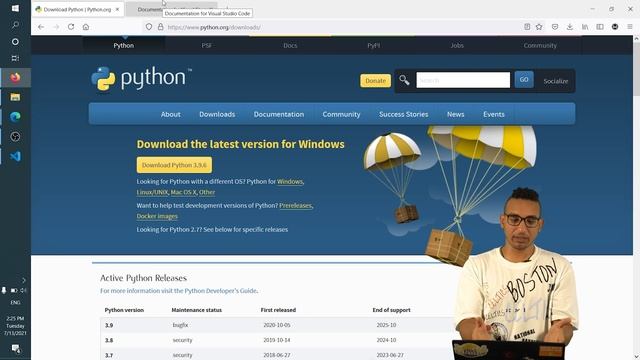Open File Explorer from taskbar

click(x=15, y=97)
